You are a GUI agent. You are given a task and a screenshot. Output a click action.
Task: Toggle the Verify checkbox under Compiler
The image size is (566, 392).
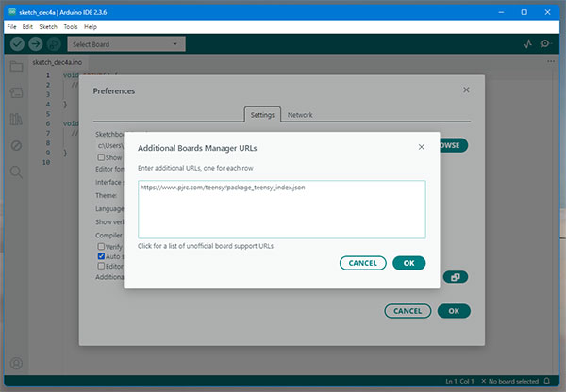101,246
